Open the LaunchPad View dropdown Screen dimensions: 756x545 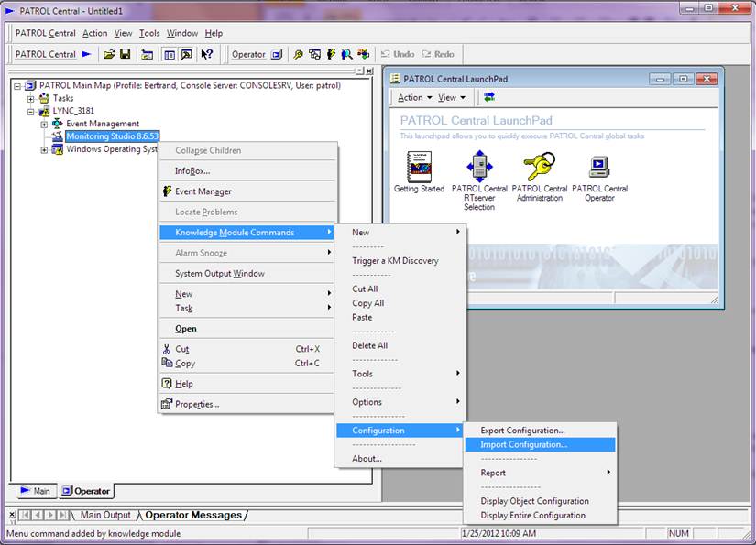click(x=451, y=97)
